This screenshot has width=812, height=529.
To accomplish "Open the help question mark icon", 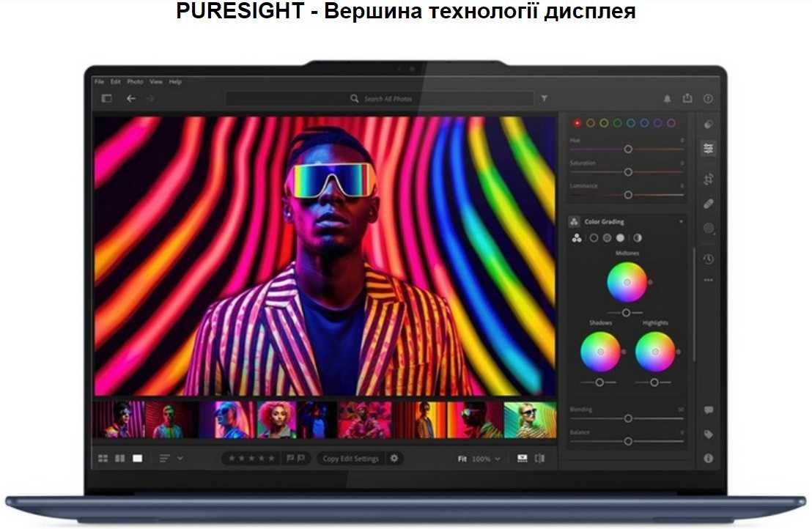I will tap(708, 98).
